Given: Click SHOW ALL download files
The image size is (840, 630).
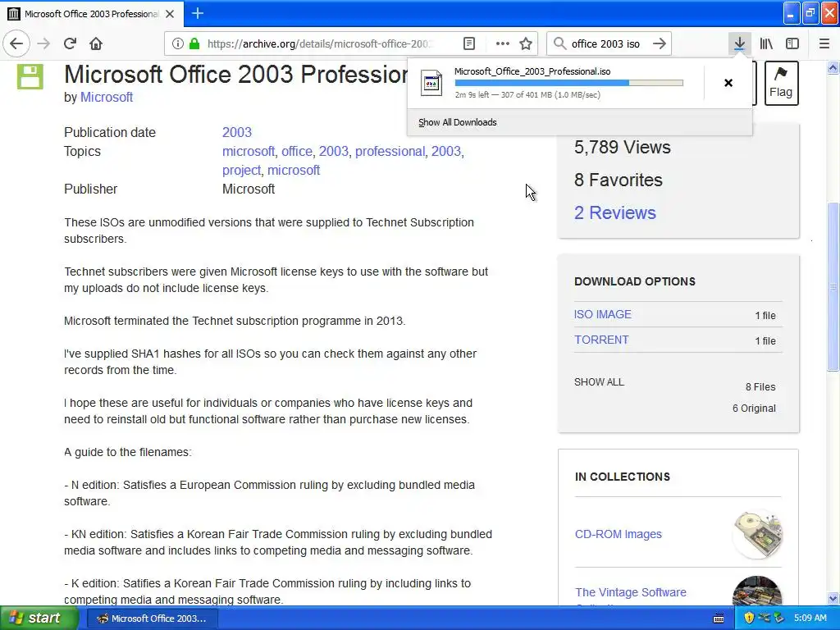Looking at the screenshot, I should click(599, 382).
